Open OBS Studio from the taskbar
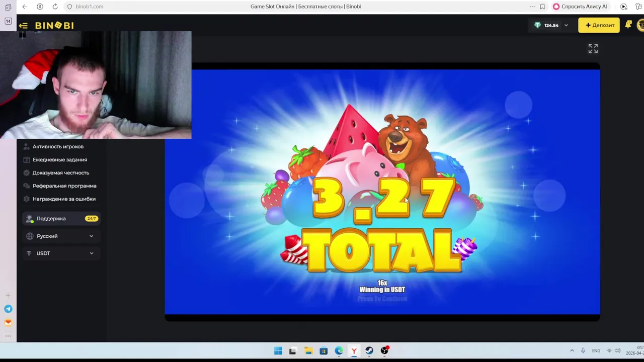Screen dimensions: 644x362 point(384,351)
